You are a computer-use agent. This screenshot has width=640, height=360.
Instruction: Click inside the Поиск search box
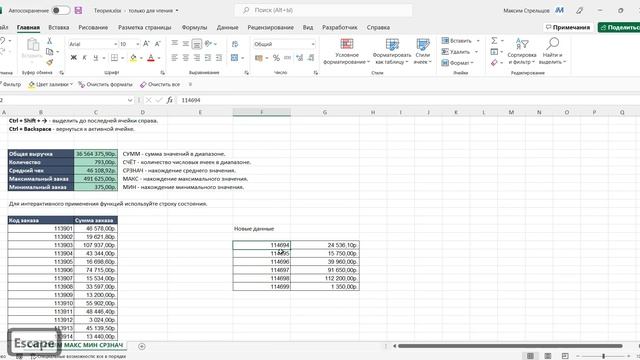(323, 10)
